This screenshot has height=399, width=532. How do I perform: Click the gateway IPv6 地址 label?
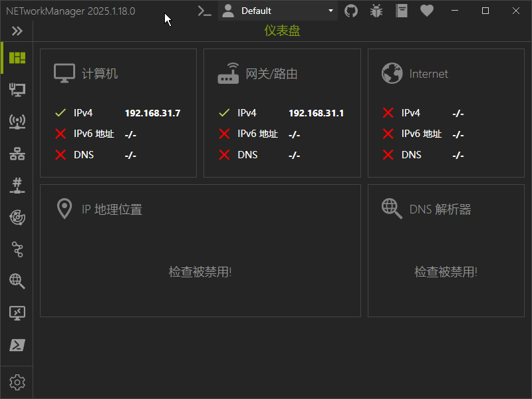pos(258,134)
